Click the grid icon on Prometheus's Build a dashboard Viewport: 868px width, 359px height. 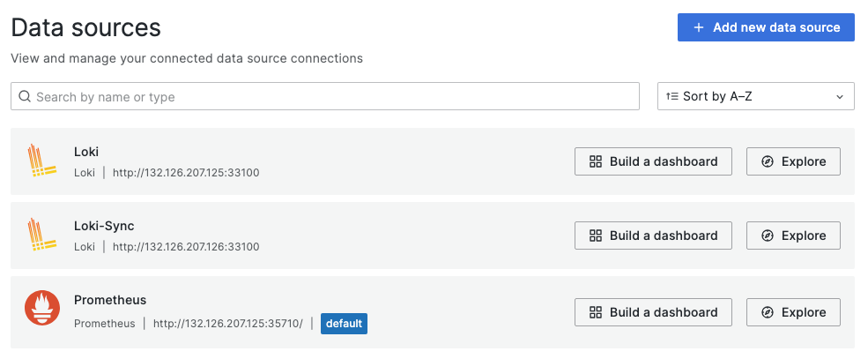[x=596, y=312]
